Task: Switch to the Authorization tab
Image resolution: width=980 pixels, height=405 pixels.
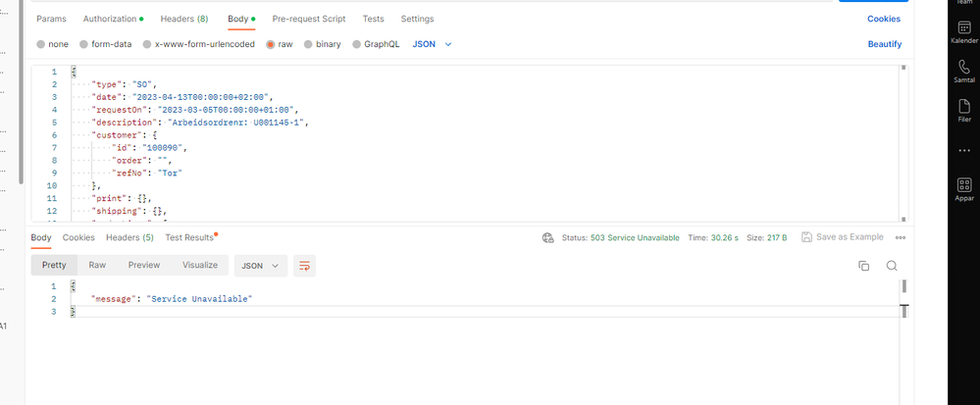Action: [113, 19]
